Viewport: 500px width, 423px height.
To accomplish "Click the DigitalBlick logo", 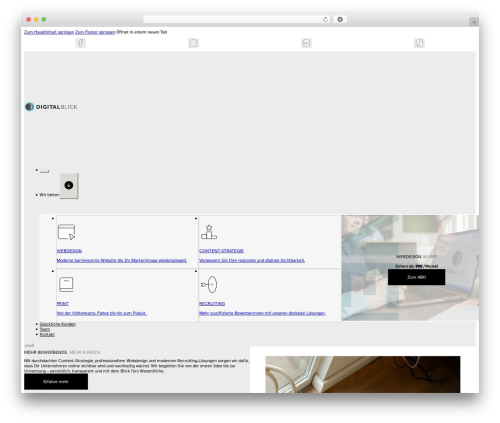I will point(51,107).
